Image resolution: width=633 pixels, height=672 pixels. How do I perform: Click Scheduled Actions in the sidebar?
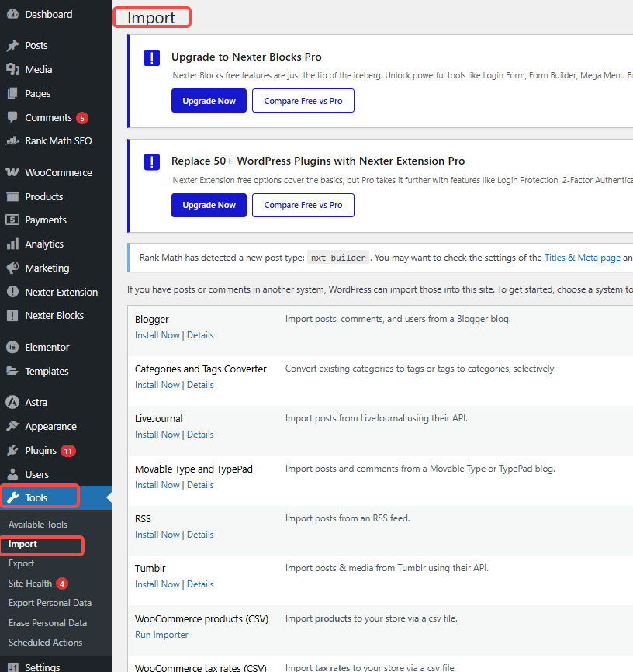pyautogui.click(x=44, y=642)
